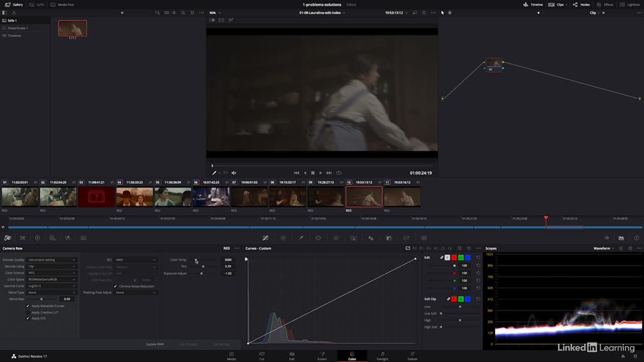Select the Curves palette icon
This screenshot has height=362, width=644.
[265, 238]
